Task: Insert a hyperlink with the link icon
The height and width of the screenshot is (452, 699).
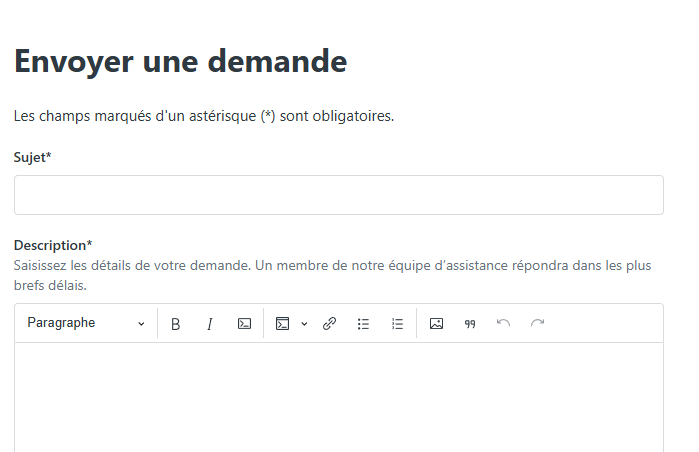Action: (329, 324)
